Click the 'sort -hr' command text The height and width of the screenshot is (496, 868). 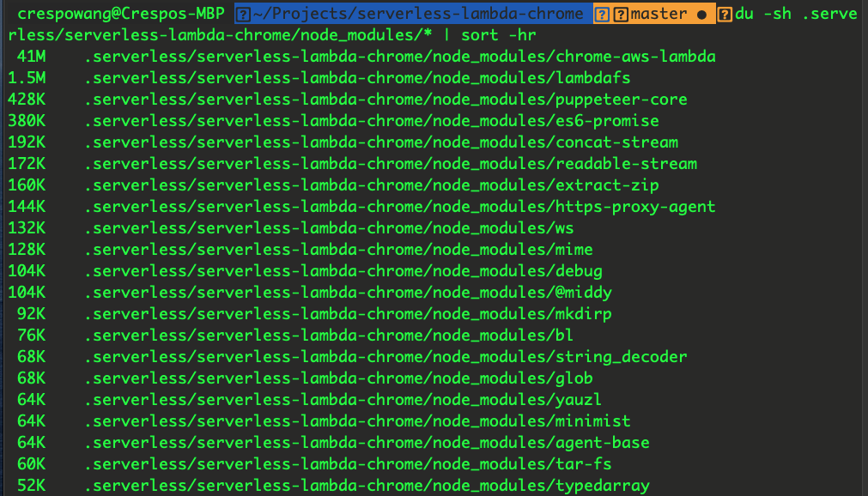498,35
